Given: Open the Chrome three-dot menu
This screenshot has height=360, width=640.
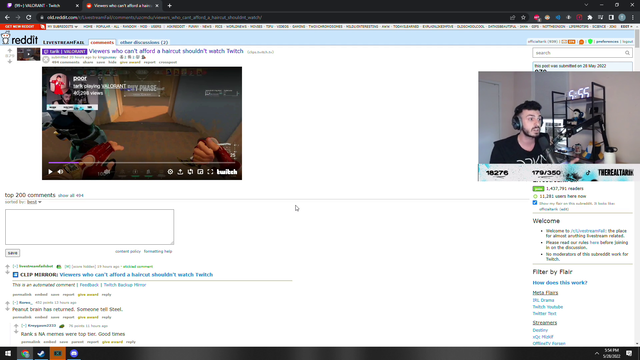Looking at the screenshot, I should click(633, 18).
